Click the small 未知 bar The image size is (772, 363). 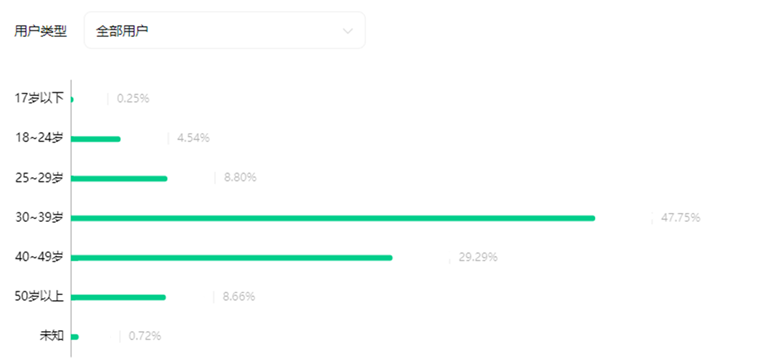pyautogui.click(x=75, y=337)
